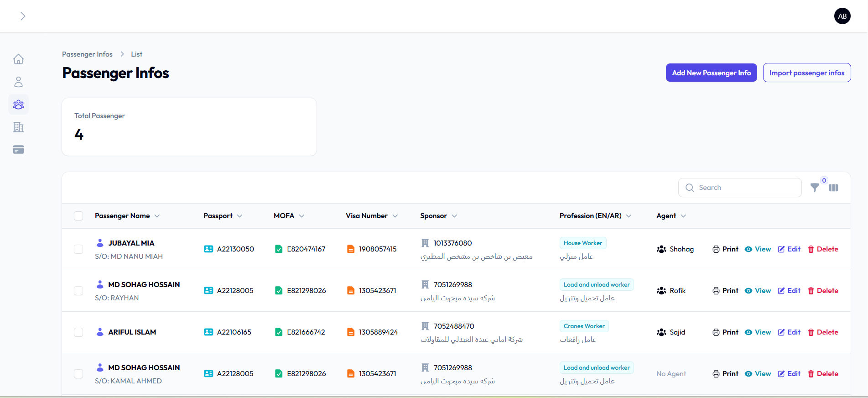Click Import passenger infos button
The height and width of the screenshot is (398, 868).
806,73
